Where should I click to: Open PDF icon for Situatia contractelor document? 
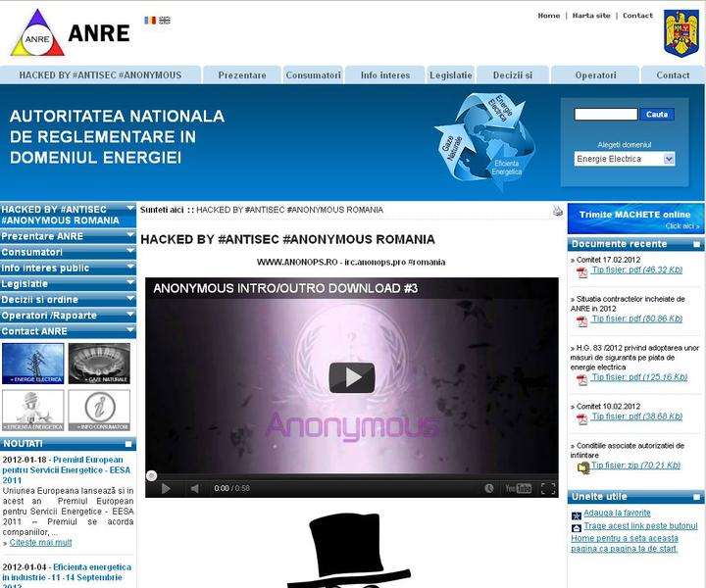[582, 321]
